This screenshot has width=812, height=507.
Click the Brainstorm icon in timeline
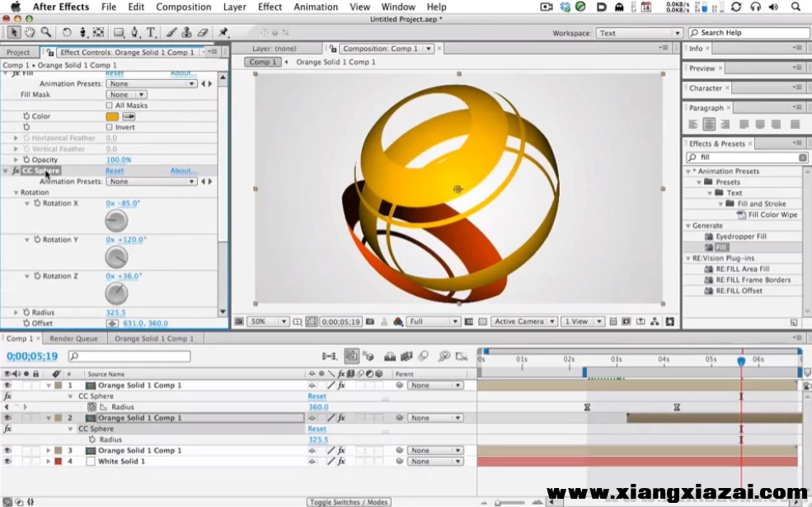pos(444,356)
